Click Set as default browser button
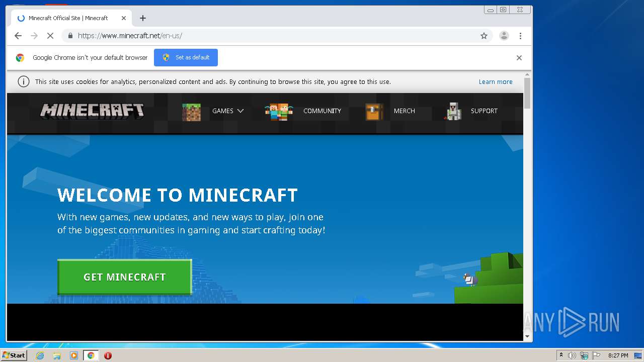This screenshot has height=362, width=644. pos(186,57)
